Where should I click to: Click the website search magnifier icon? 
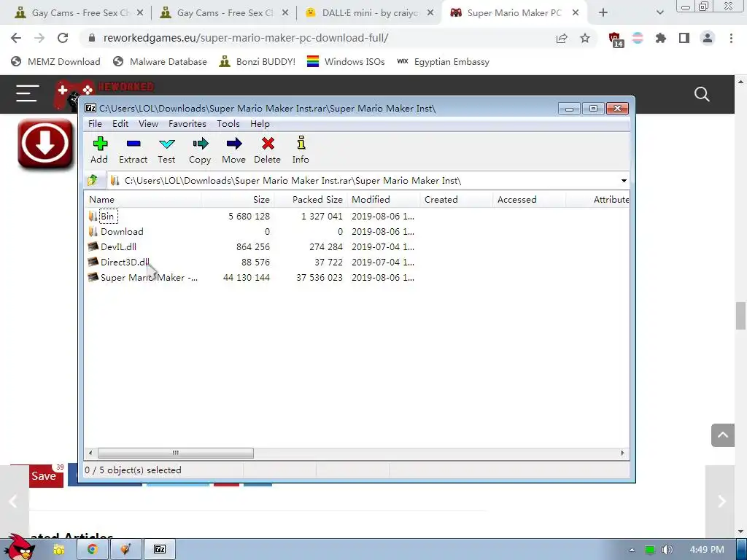pos(702,94)
